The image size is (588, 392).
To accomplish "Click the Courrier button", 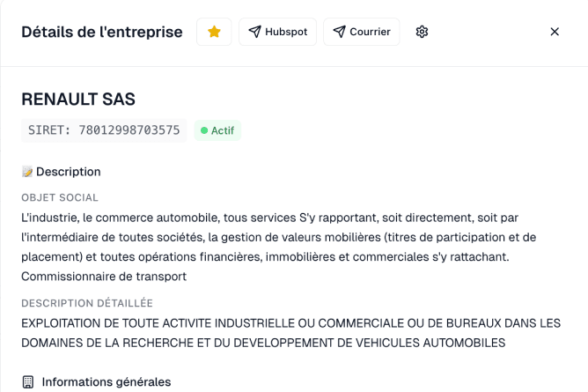I will coord(361,32).
